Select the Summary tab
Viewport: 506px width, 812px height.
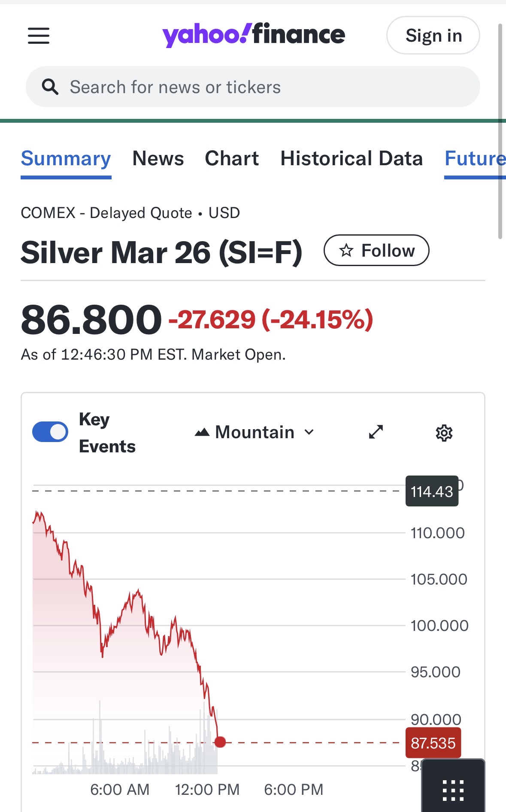(66, 158)
